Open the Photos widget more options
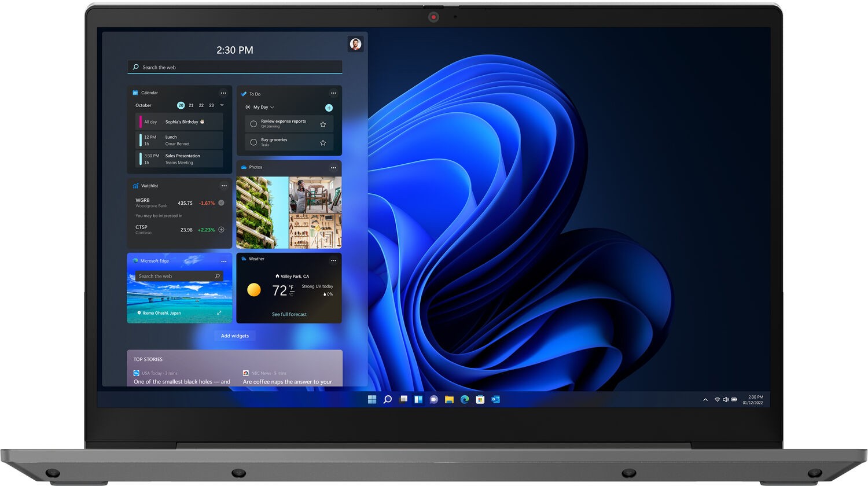The height and width of the screenshot is (486, 868). pyautogui.click(x=333, y=168)
